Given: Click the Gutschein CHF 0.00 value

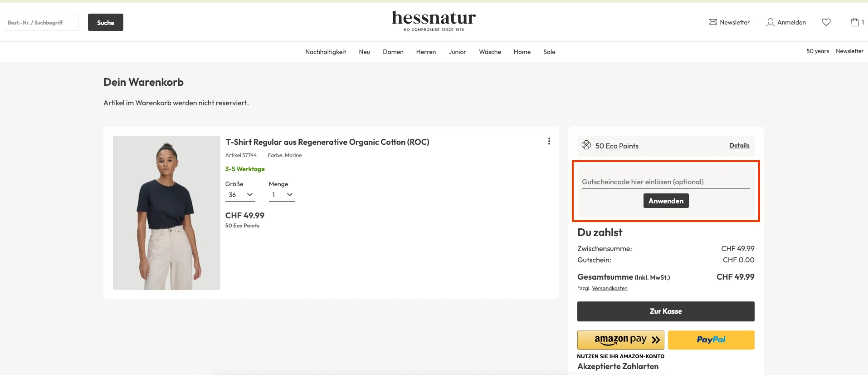Looking at the screenshot, I should (x=739, y=260).
